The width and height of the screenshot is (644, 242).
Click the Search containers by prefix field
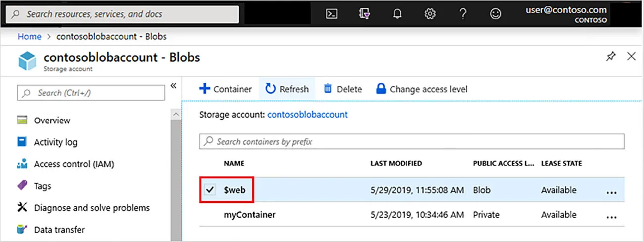pyautogui.click(x=411, y=142)
